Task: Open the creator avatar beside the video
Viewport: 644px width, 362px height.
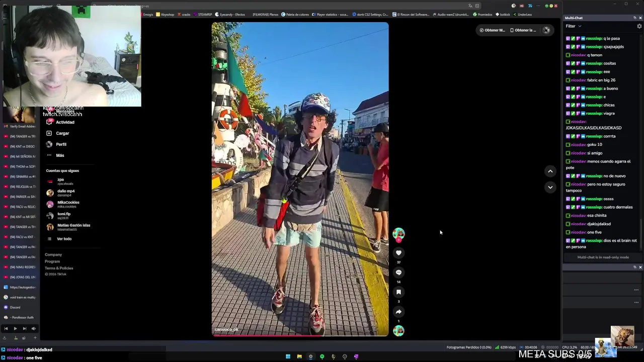Action: (398, 234)
